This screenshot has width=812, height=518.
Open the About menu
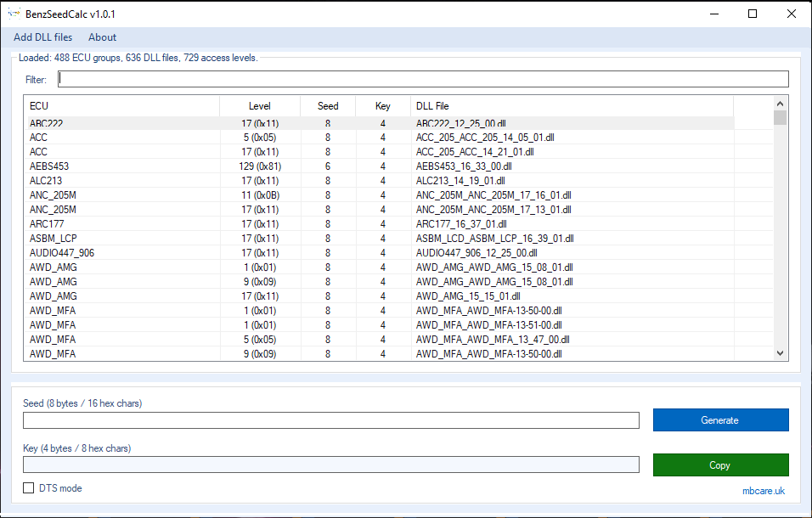click(x=102, y=37)
